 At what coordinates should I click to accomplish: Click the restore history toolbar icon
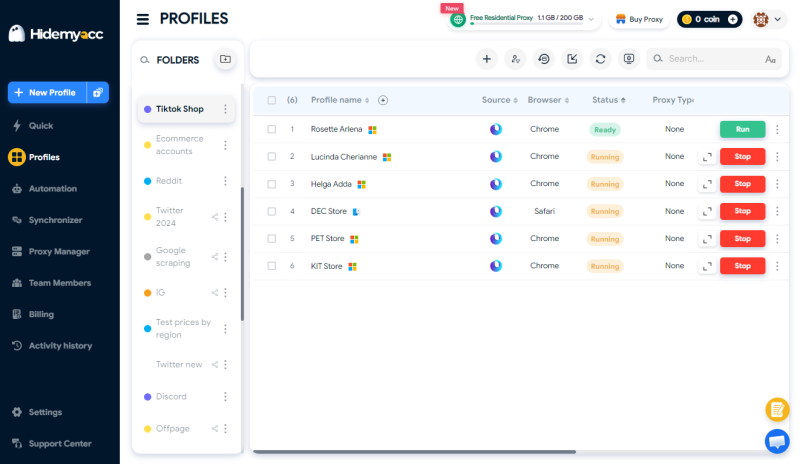click(x=544, y=59)
